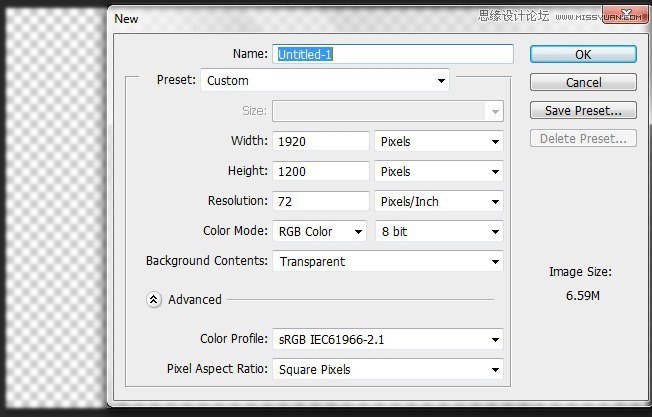Open the Color Mode dropdown showing RGB Color
This screenshot has height=417, width=652.
319,231
